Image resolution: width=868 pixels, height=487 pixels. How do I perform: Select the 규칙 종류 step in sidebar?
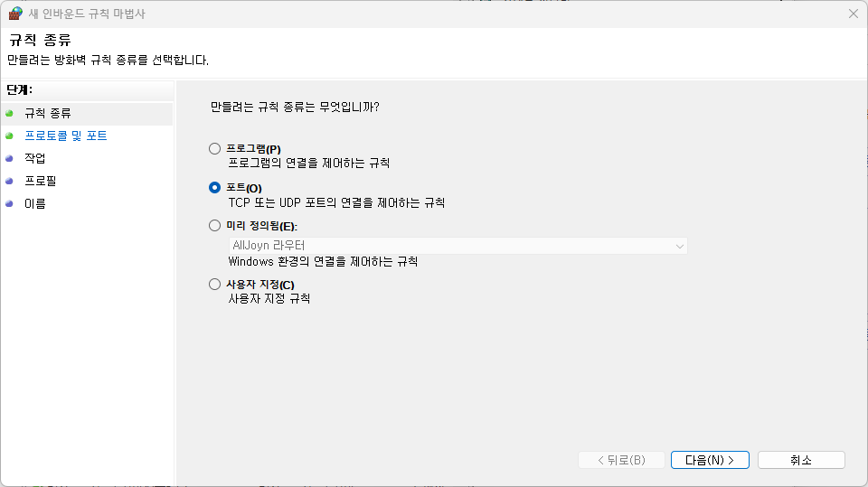point(48,114)
